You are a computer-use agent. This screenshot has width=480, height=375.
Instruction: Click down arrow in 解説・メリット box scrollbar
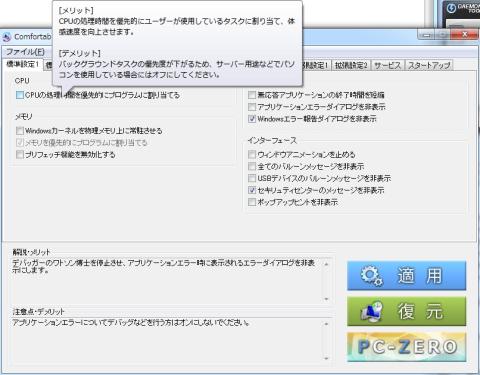[x=326, y=299]
